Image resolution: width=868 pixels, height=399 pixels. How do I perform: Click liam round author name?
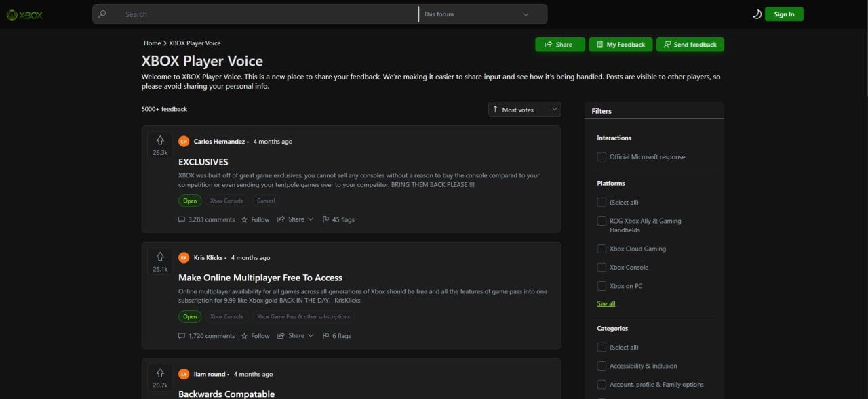(x=210, y=375)
